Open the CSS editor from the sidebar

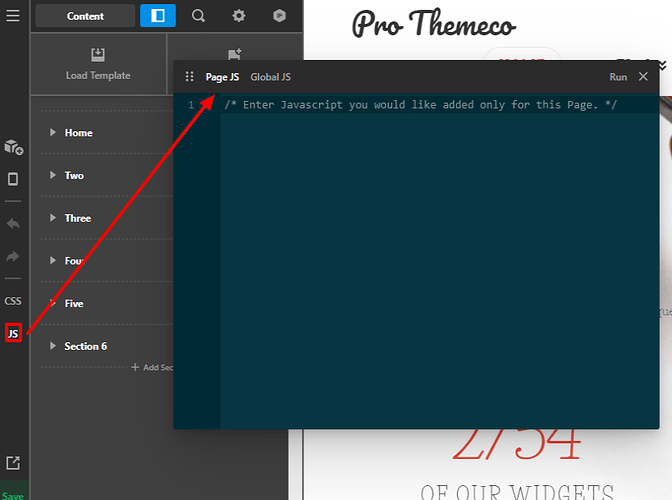tap(13, 301)
